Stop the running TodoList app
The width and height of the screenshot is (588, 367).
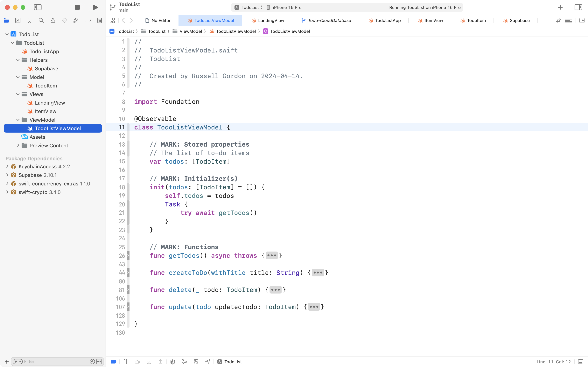[77, 7]
